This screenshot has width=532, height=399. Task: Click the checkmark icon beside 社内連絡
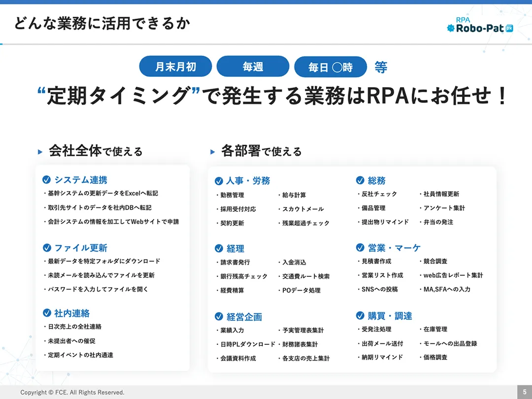pos(47,313)
